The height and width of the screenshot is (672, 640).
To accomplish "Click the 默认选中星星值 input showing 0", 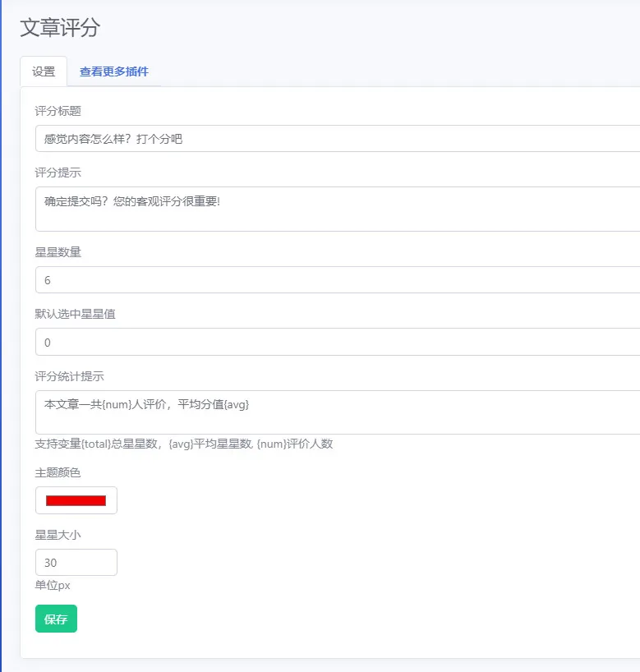I will coord(338,342).
